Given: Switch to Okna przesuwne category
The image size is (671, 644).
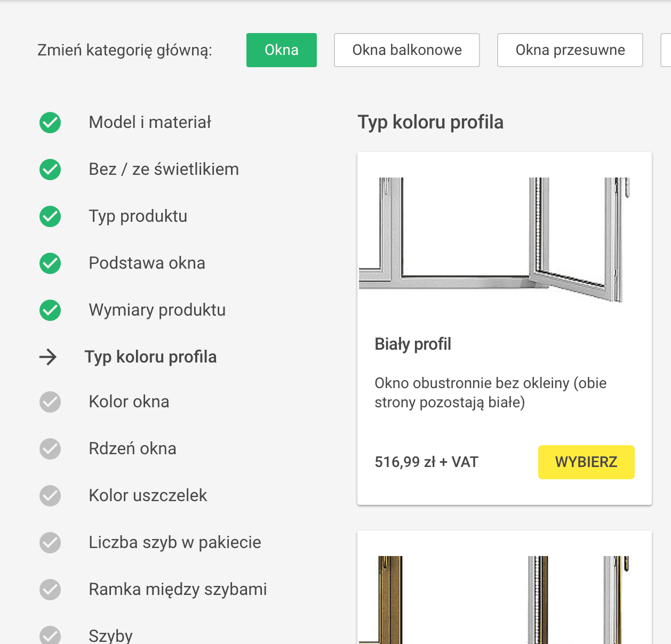Looking at the screenshot, I should 570,50.
